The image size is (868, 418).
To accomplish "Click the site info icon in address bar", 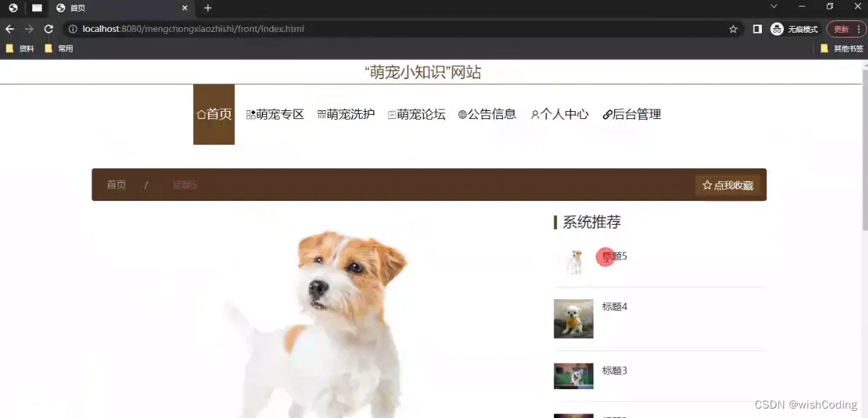I will coord(73,29).
